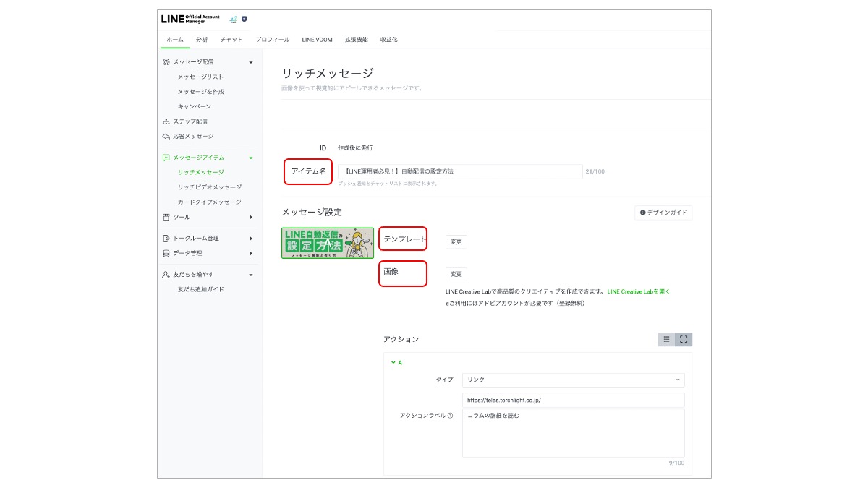
Task: Open キャンペーン in the sidebar
Action: [x=195, y=106]
